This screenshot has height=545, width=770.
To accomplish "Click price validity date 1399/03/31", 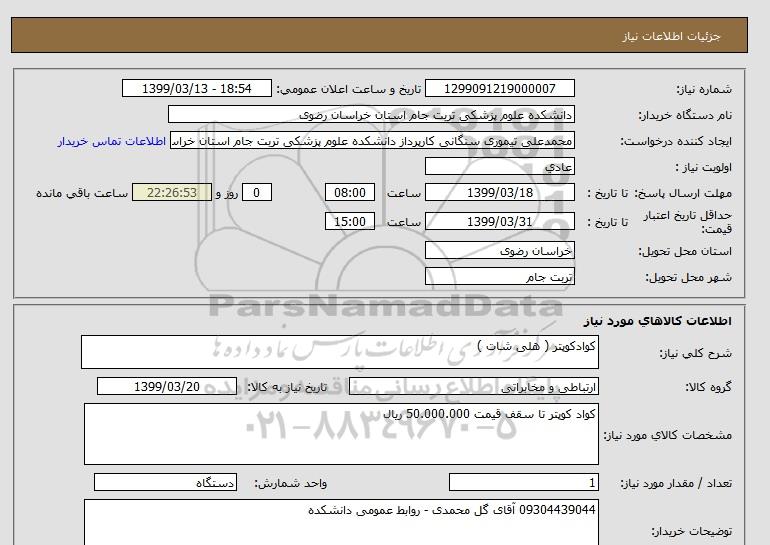I will [x=499, y=221].
